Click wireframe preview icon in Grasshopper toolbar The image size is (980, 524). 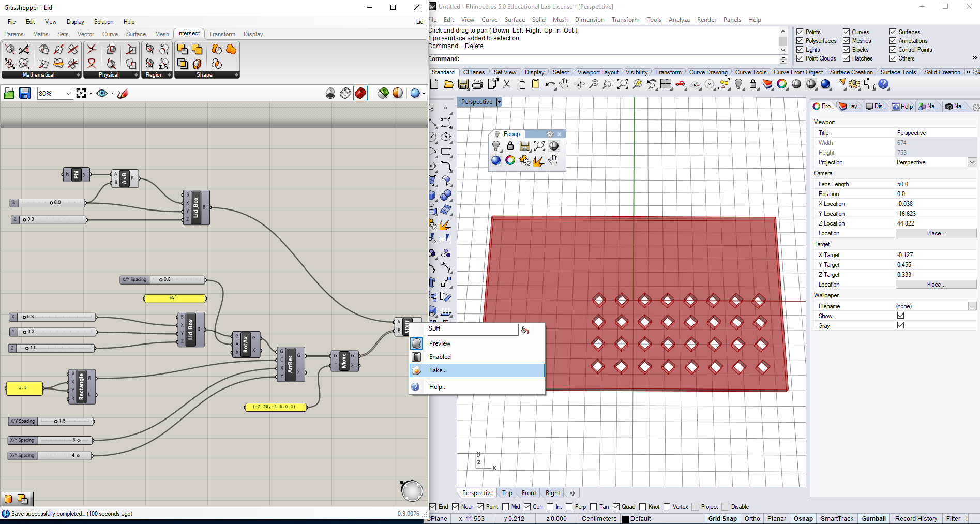click(345, 93)
